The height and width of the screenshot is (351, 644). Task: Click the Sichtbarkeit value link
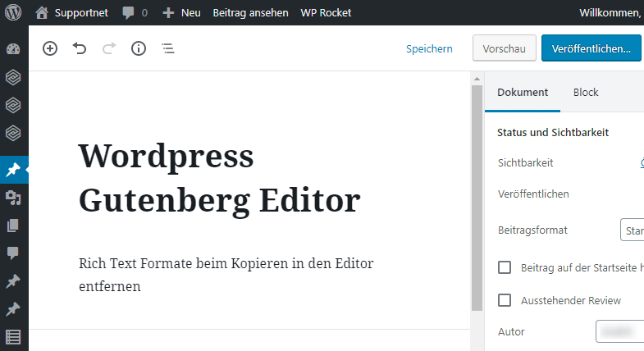[x=642, y=162]
